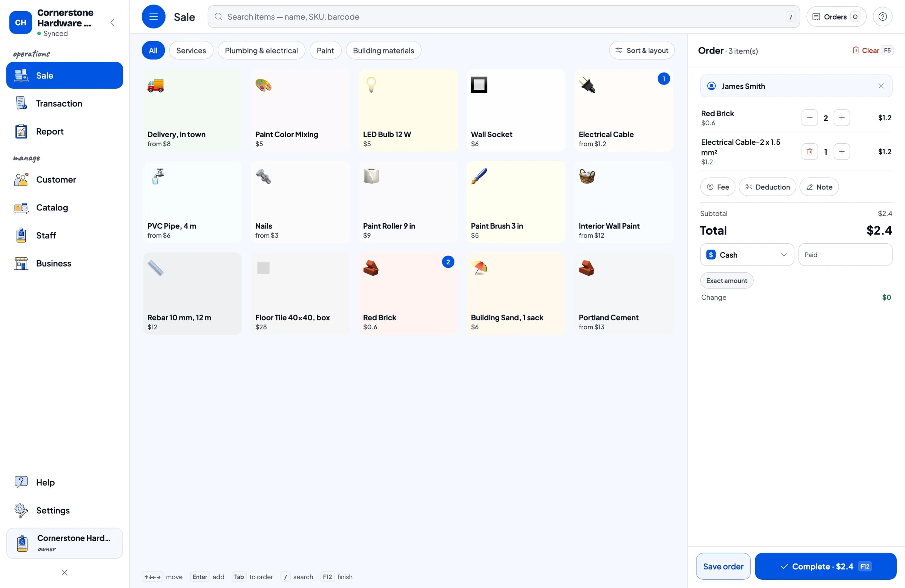Open the Staff page
Image resolution: width=905 pixels, height=588 pixels.
pyautogui.click(x=64, y=235)
